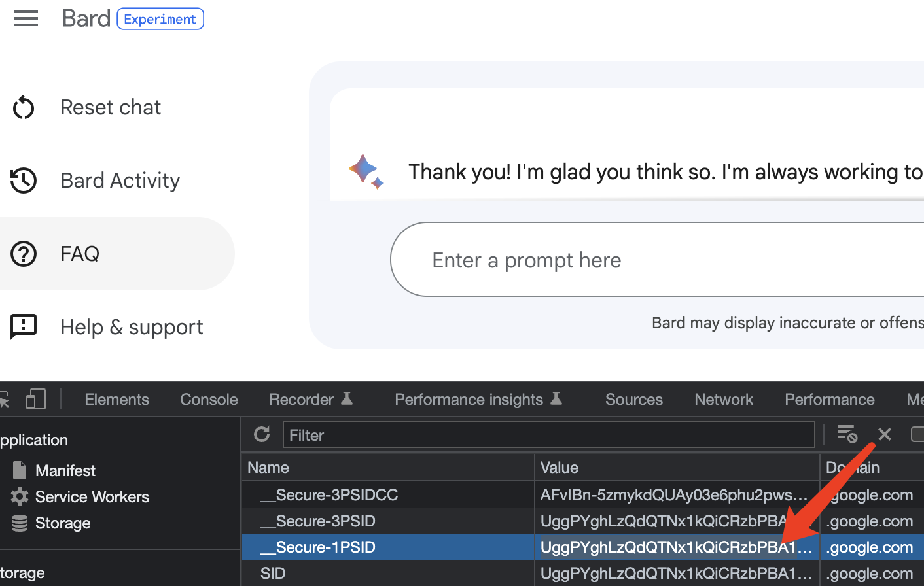Viewport: 924px width, 586px height.
Task: Switch to the Sources tab
Action: (634, 400)
